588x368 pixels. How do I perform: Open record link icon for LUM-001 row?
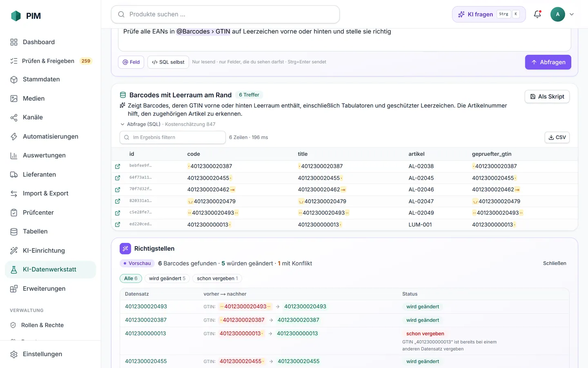pos(118,224)
